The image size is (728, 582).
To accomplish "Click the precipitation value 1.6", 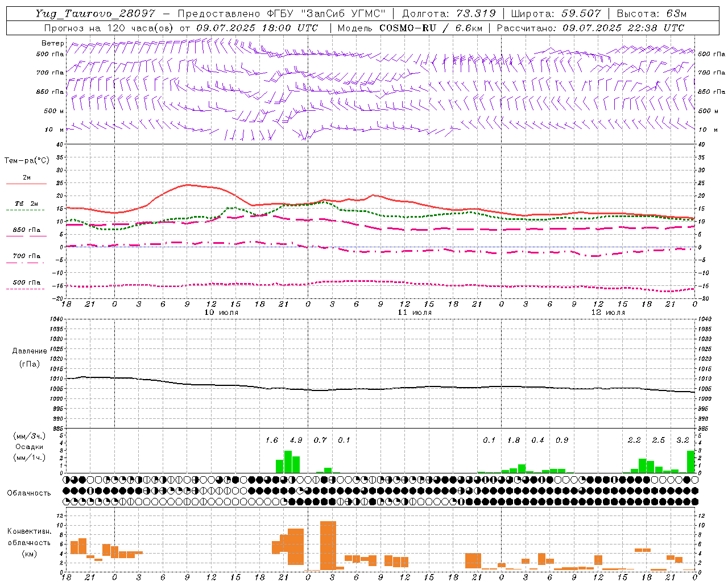I will pos(272,440).
